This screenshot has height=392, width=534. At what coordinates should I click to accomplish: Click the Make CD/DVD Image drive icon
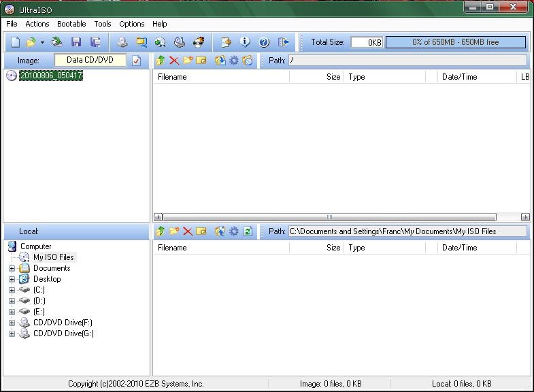tap(122, 42)
